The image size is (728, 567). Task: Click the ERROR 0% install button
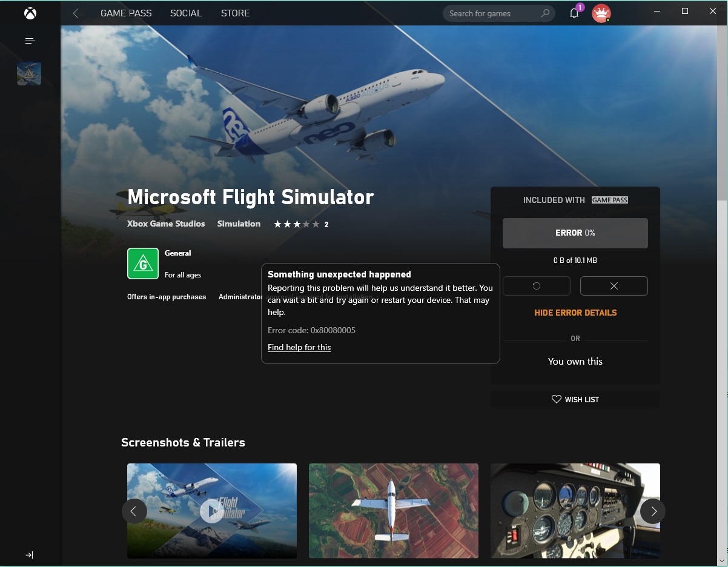[575, 233]
